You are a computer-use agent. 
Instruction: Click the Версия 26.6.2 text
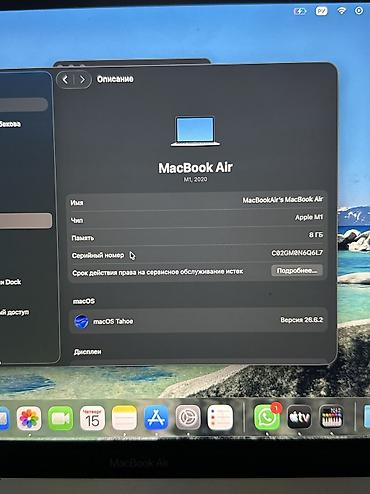click(x=301, y=320)
